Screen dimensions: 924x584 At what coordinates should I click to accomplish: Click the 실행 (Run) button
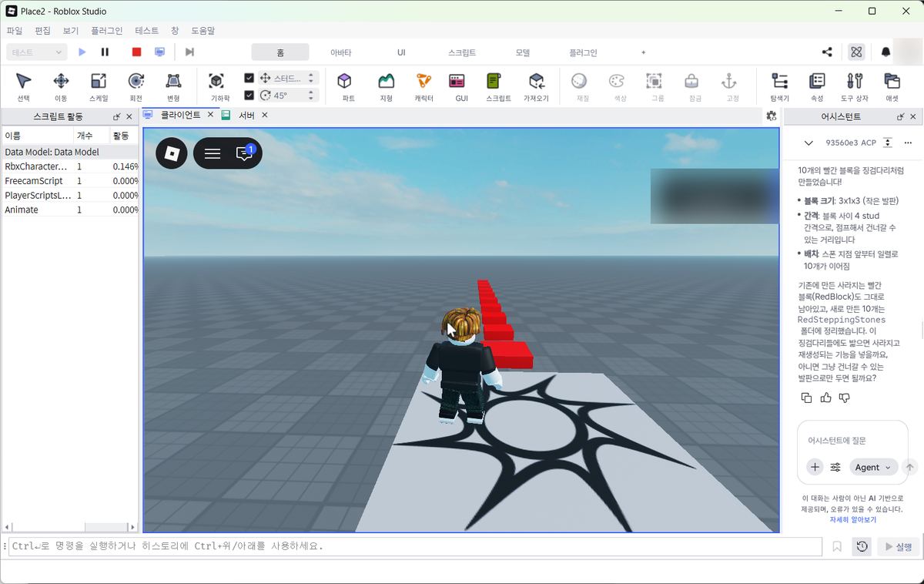tap(898, 546)
